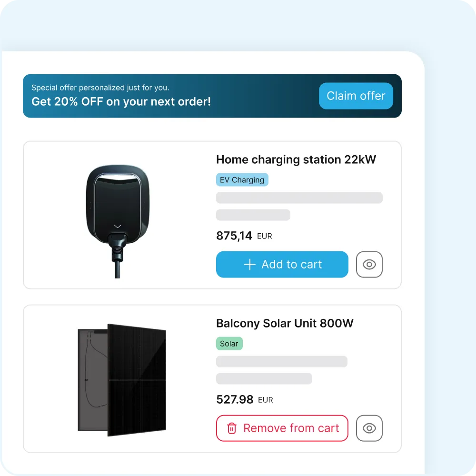The height and width of the screenshot is (476, 476).
Task: Remove Balcony Solar Unit from cart
Action: pyautogui.click(x=282, y=428)
